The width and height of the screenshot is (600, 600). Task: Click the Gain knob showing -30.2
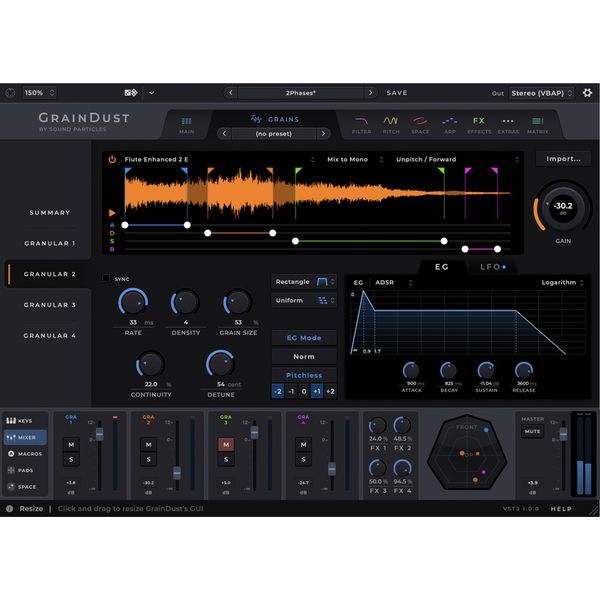click(563, 207)
